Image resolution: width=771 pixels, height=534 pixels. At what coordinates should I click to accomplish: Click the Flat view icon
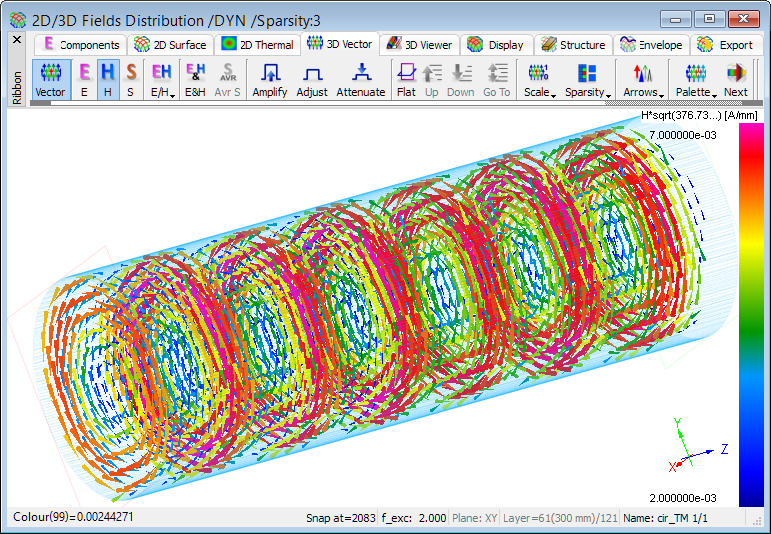406,79
